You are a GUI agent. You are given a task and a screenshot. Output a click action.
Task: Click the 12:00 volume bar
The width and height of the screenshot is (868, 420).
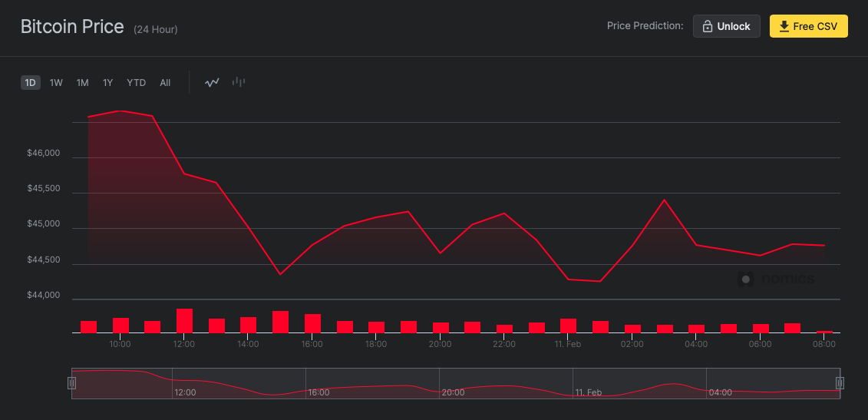click(x=184, y=321)
